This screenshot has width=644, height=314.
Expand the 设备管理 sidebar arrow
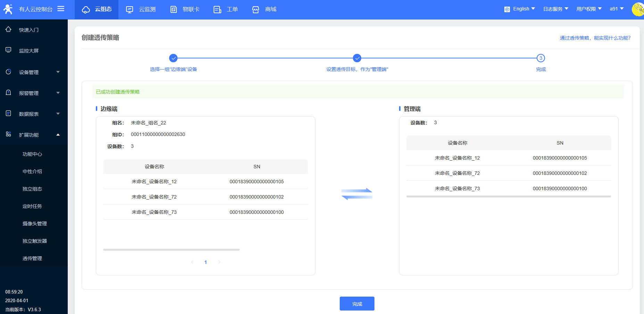point(58,72)
